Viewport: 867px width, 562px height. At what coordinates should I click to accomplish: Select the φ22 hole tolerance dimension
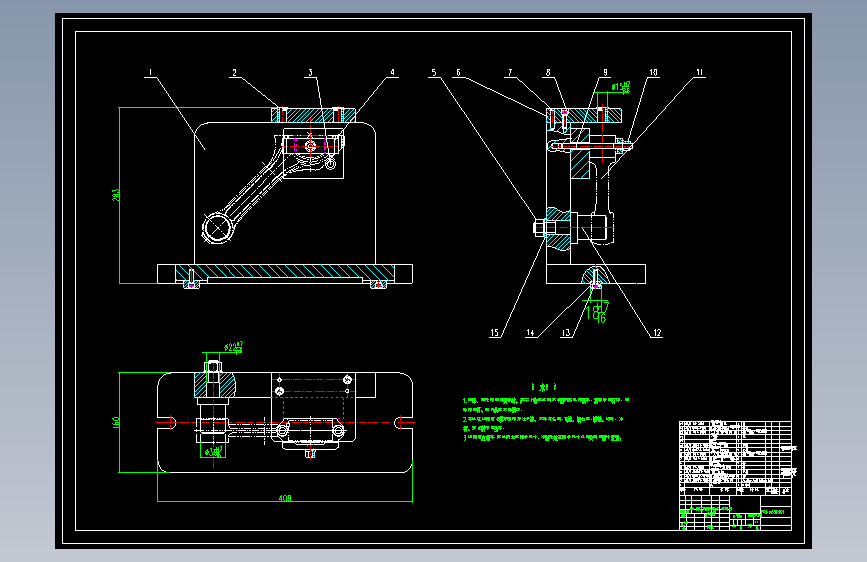[233, 347]
